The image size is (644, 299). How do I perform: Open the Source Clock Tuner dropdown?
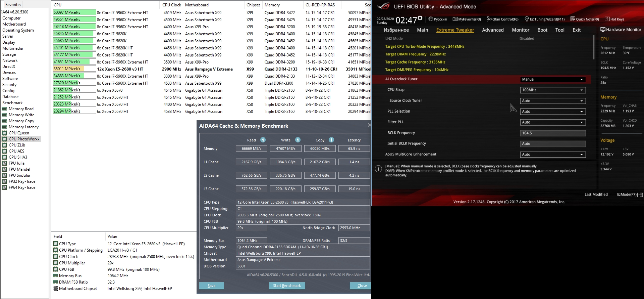click(553, 101)
